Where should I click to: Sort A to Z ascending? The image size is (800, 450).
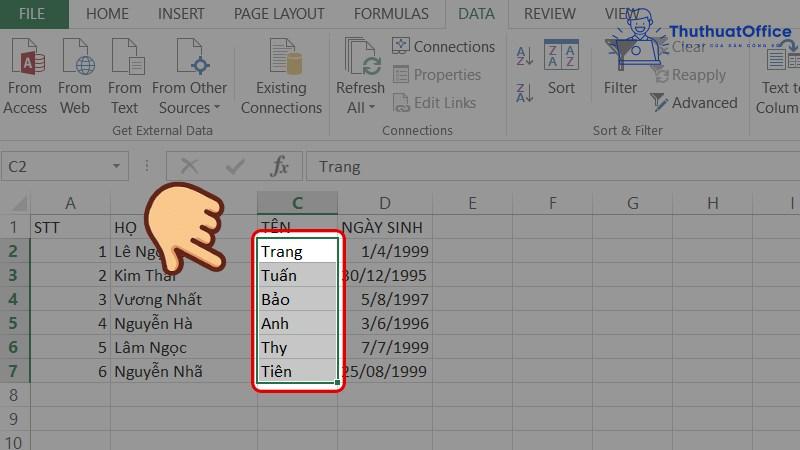tap(524, 56)
